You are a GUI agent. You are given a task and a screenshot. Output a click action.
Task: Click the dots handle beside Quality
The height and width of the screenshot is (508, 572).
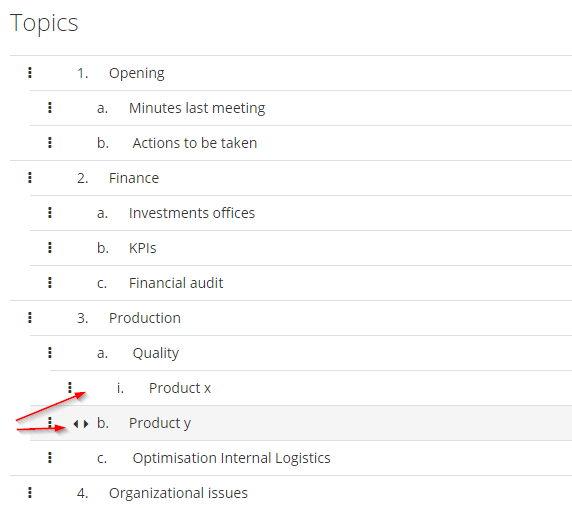50,353
